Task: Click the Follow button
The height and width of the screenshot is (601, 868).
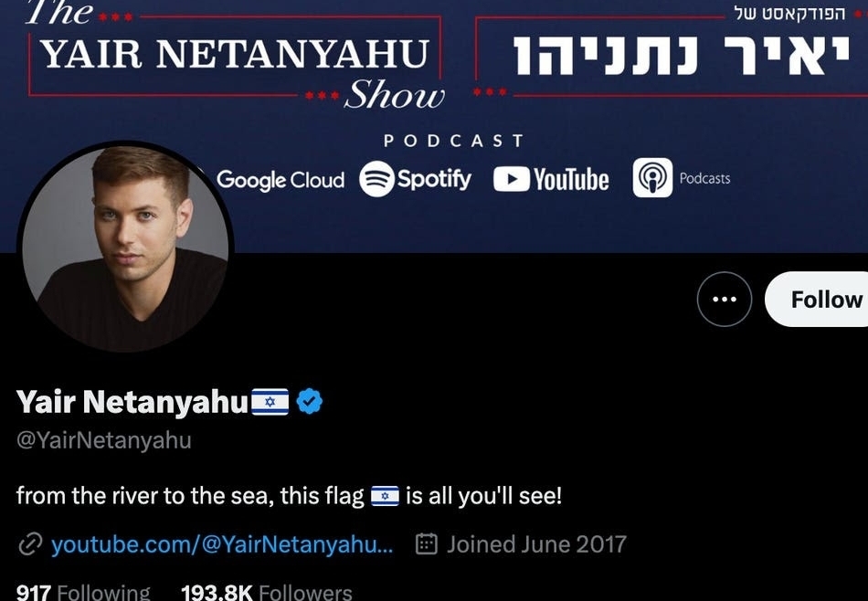Action: [x=817, y=299]
